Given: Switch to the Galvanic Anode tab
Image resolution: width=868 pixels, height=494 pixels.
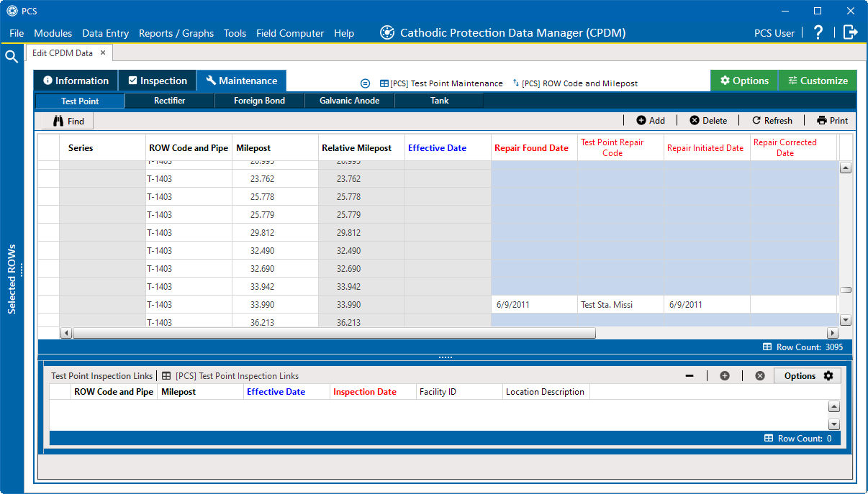Looking at the screenshot, I should (349, 101).
